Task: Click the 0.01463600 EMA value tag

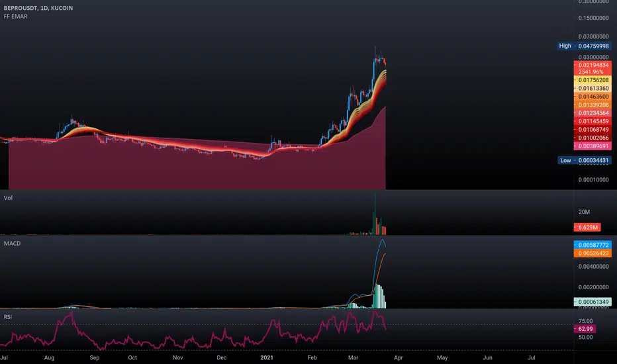Action: tap(593, 97)
